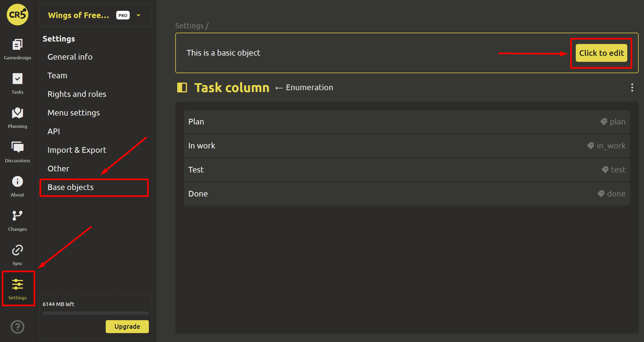Expand the Wings of Free project dropdown
Viewport: 644px width, 342px height.
point(138,15)
